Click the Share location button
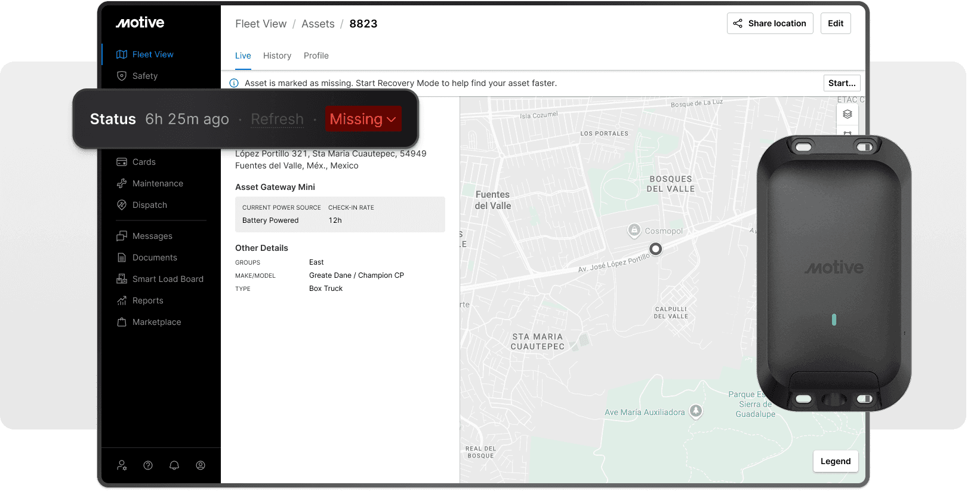Screen dimensions: 980x491 pos(770,23)
